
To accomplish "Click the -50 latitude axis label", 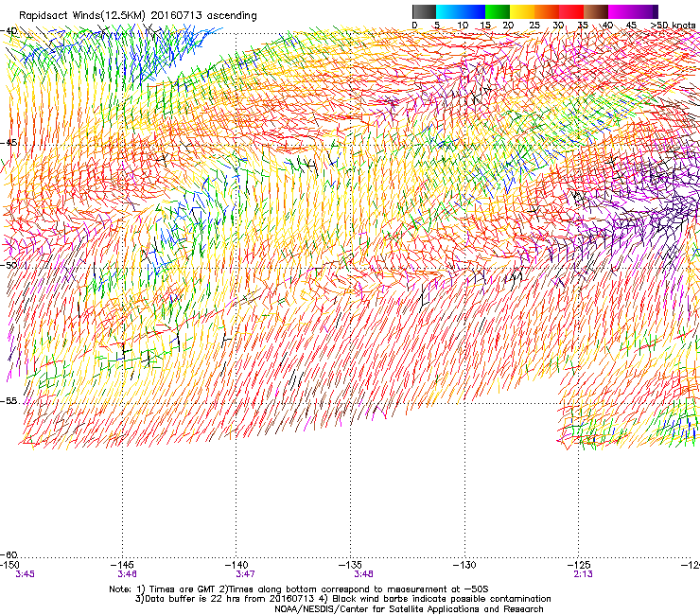I will point(9,265).
